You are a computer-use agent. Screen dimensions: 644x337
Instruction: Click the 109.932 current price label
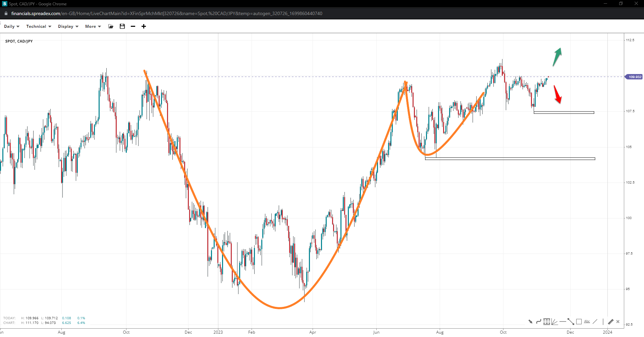coord(634,77)
